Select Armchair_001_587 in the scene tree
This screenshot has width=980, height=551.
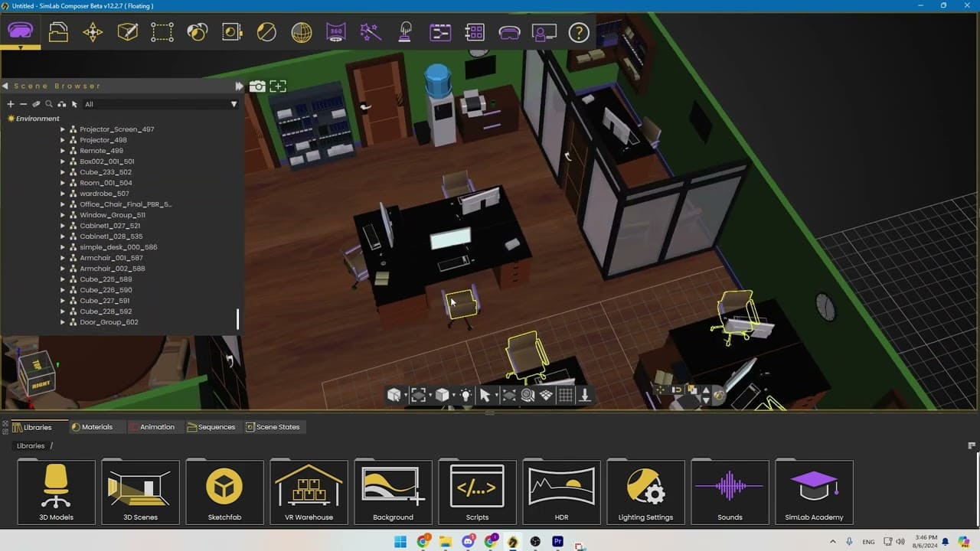coord(111,258)
